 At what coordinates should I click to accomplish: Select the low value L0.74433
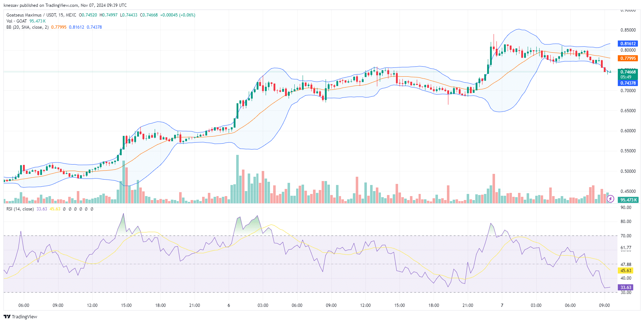point(129,15)
